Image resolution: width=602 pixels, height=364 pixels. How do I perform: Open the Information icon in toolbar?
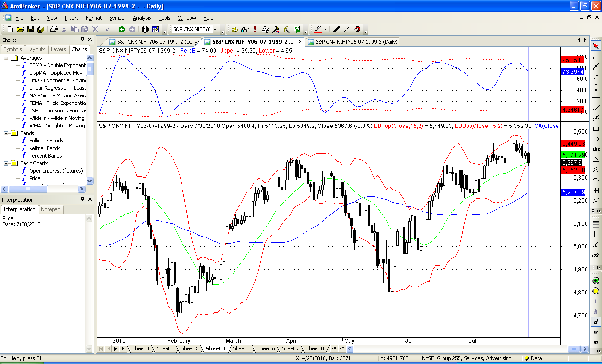(145, 29)
